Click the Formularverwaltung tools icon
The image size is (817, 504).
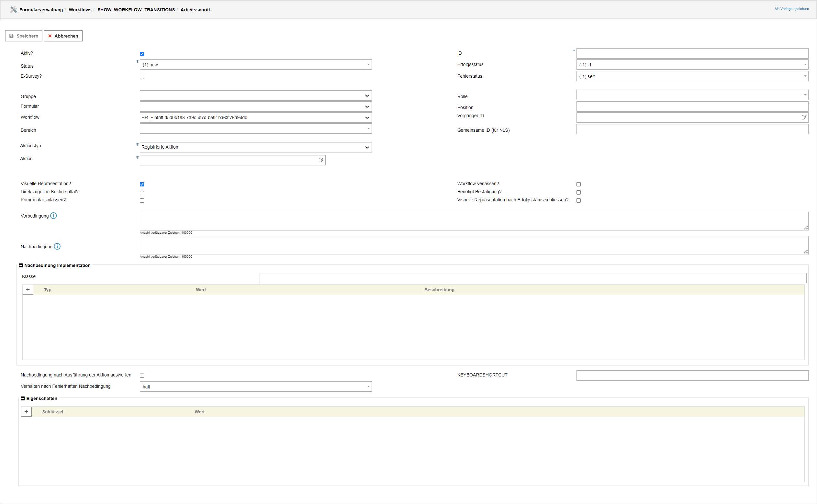pos(13,9)
